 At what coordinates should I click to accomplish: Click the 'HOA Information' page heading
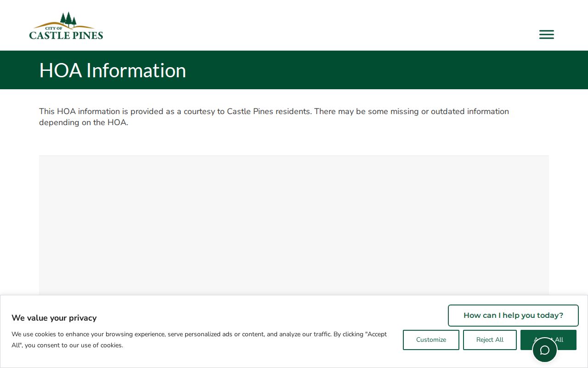113,70
